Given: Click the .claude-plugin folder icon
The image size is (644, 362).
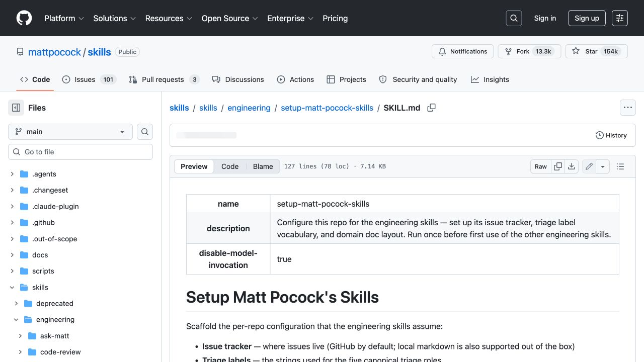Looking at the screenshot, I should tap(24, 206).
